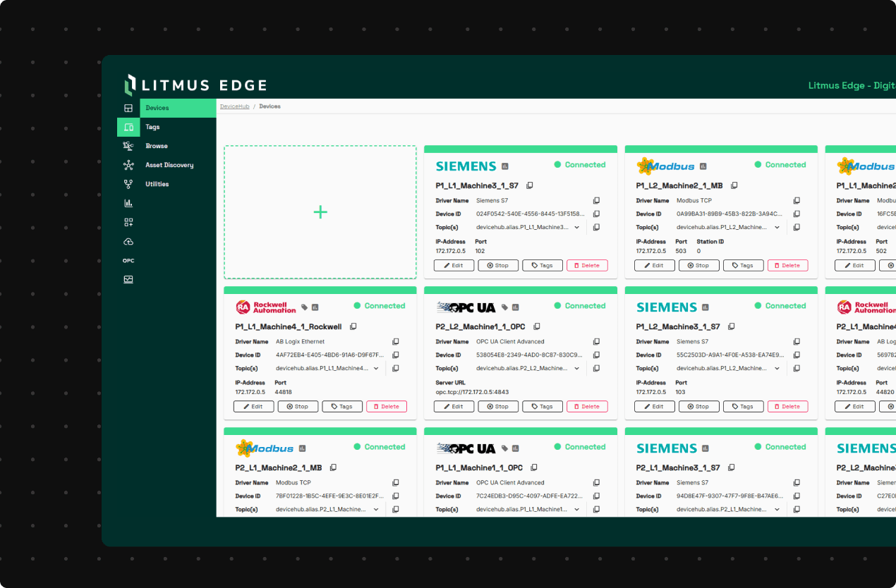The height and width of the screenshot is (588, 896).
Task: Copy device name P1_L1_Machine1_1_OPC
Action: point(534,467)
